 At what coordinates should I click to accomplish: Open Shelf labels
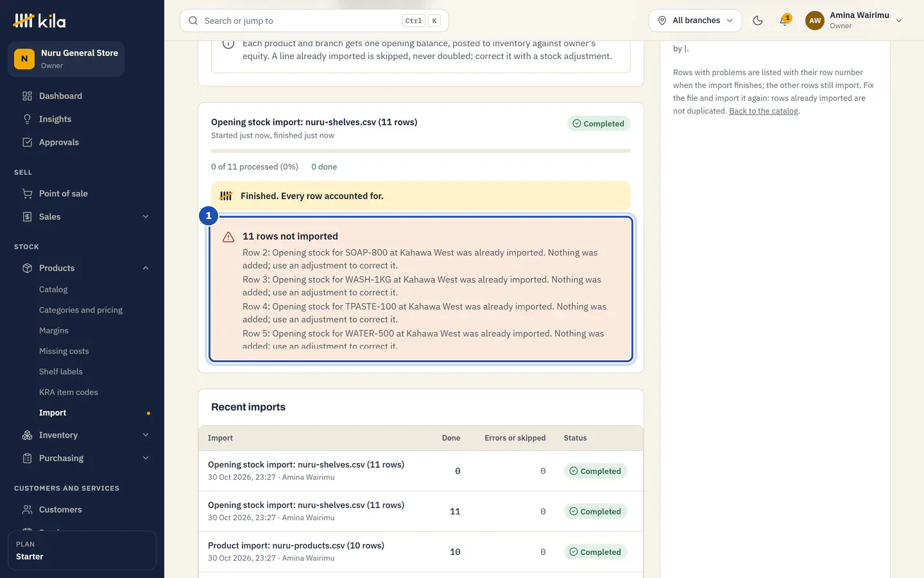coord(61,371)
